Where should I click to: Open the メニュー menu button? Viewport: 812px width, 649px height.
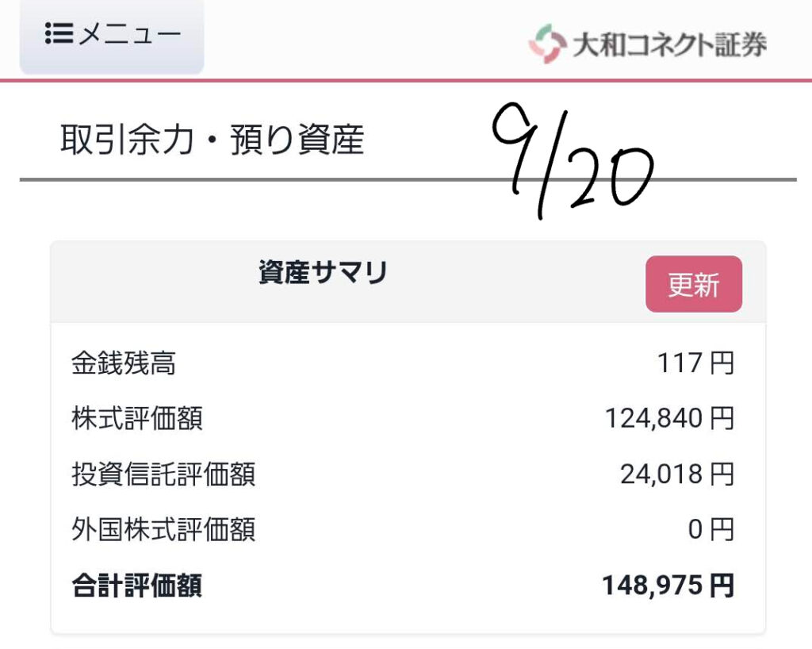tap(112, 35)
